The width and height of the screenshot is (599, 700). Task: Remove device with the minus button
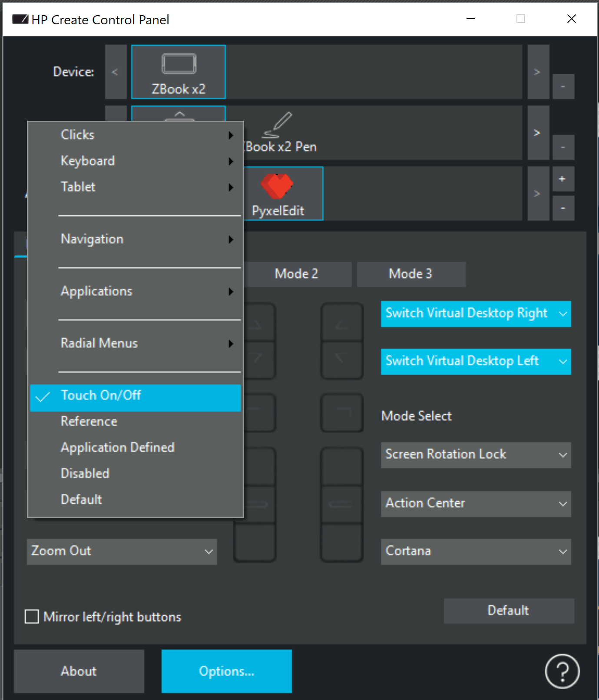click(x=563, y=86)
